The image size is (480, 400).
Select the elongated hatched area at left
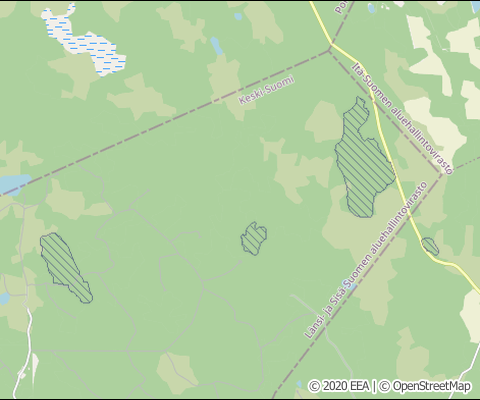(x=66, y=268)
